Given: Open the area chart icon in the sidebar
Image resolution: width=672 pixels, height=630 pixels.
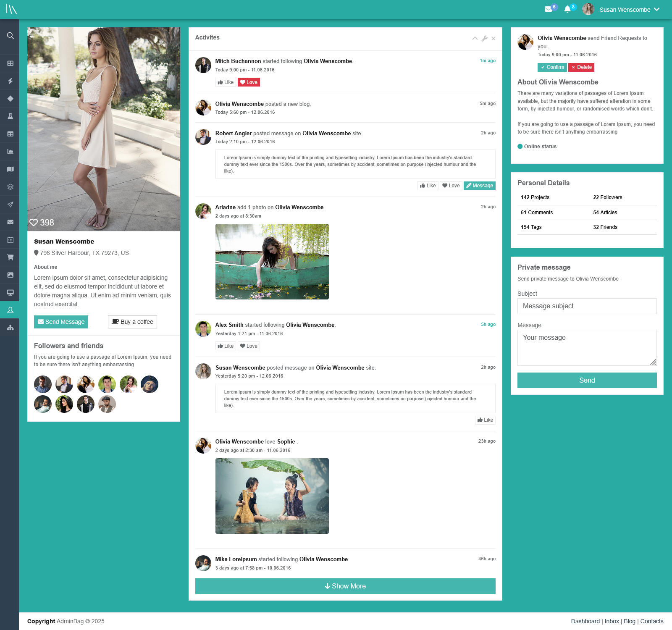Looking at the screenshot, I should (x=10, y=152).
